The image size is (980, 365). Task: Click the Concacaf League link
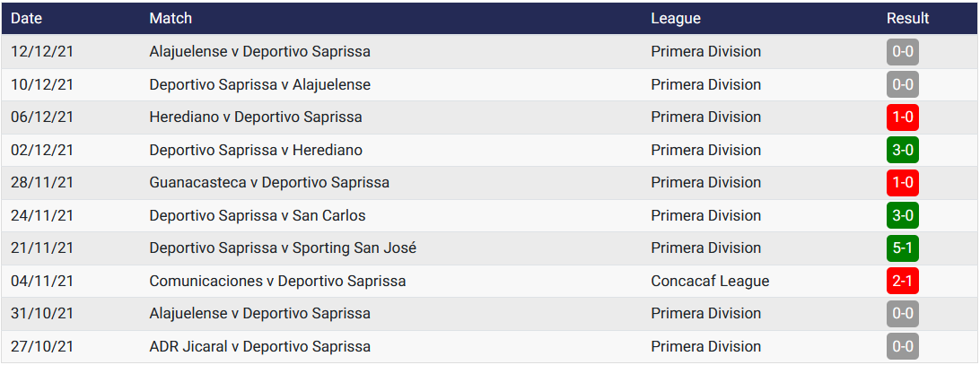click(710, 281)
